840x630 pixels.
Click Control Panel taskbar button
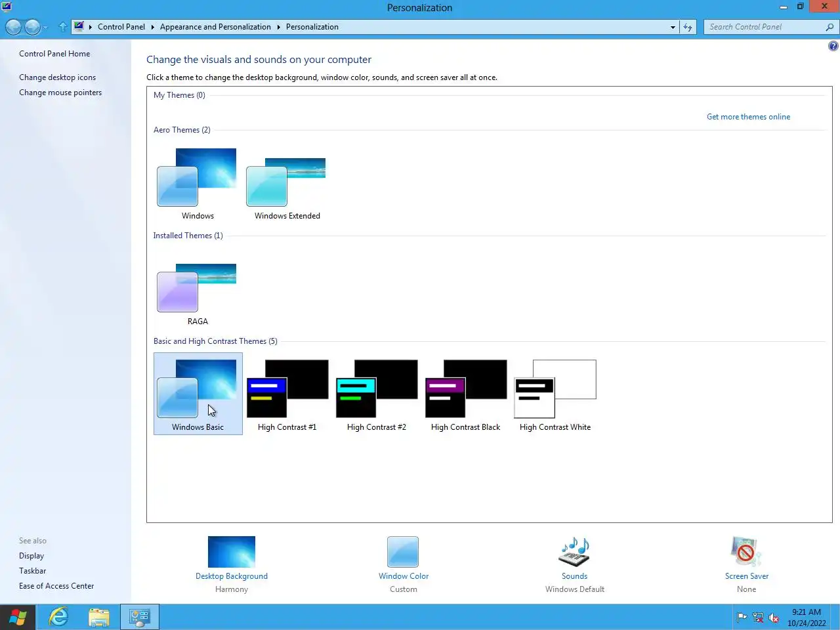(x=140, y=617)
